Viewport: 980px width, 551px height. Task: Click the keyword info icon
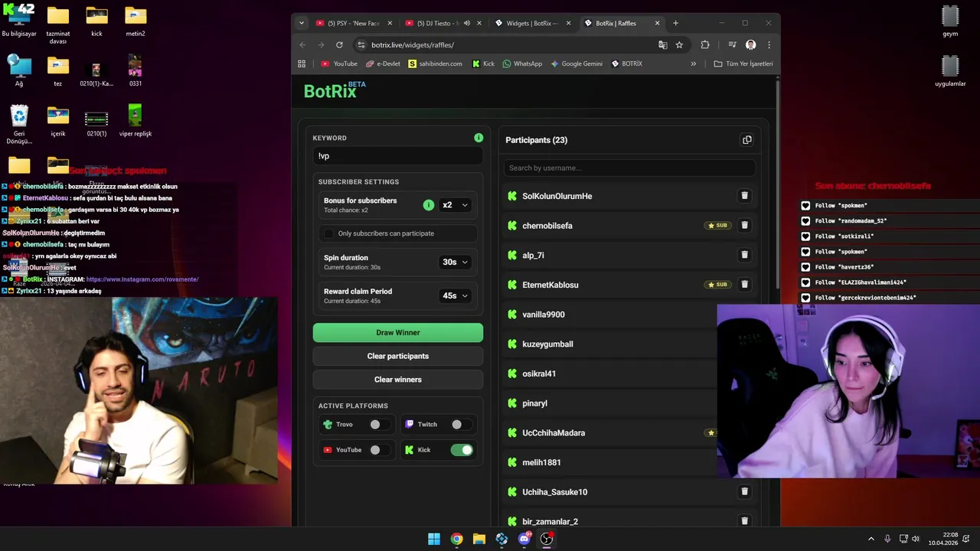[x=479, y=138]
